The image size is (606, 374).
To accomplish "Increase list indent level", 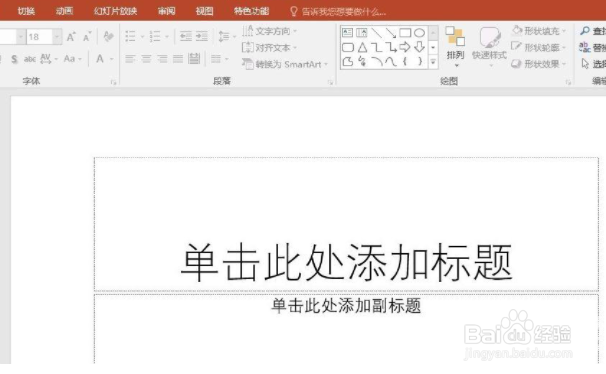I will click(x=202, y=36).
